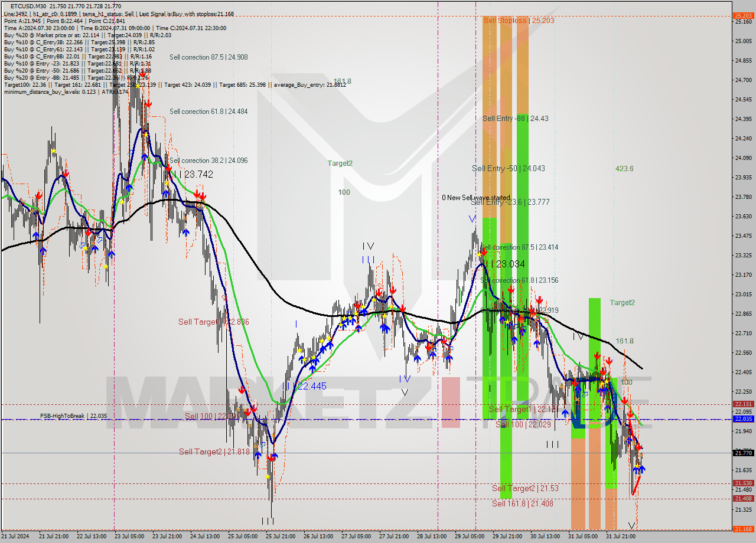Click the 21.168 price axis tag
Screen dimensions: 756x543
click(742, 529)
